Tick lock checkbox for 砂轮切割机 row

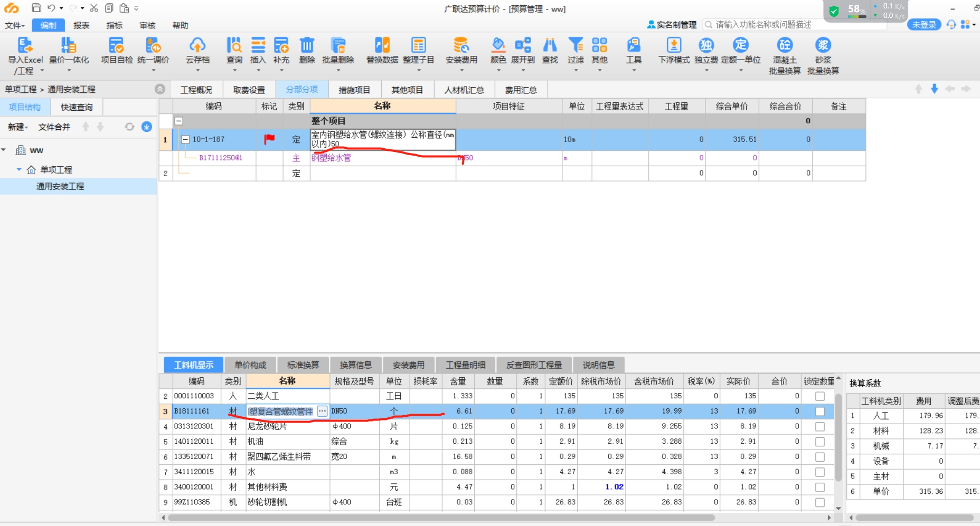(819, 502)
